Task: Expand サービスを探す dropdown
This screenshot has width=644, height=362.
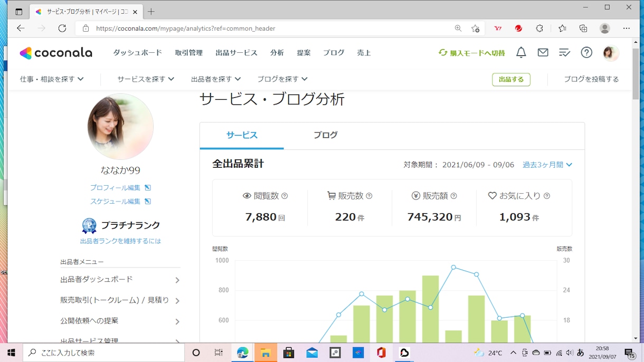Action: pos(146,79)
